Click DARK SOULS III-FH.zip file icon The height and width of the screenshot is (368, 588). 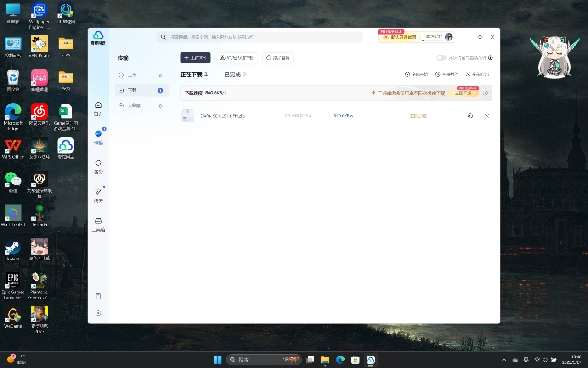pos(187,116)
